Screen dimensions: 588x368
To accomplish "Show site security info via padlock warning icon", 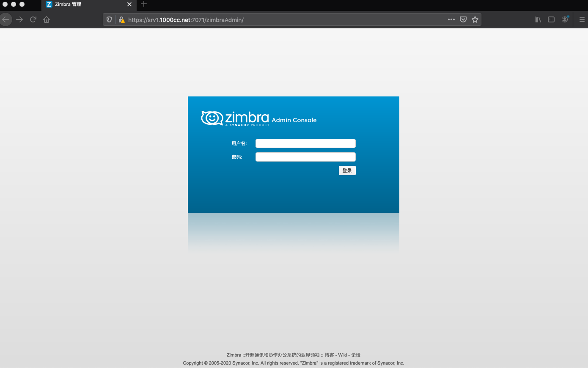I will coord(121,19).
